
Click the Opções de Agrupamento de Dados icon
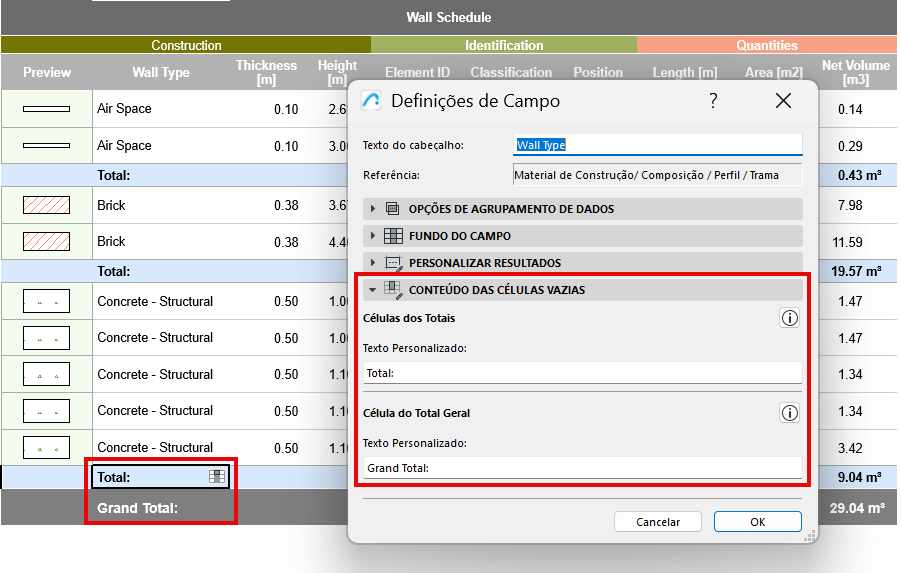392,209
